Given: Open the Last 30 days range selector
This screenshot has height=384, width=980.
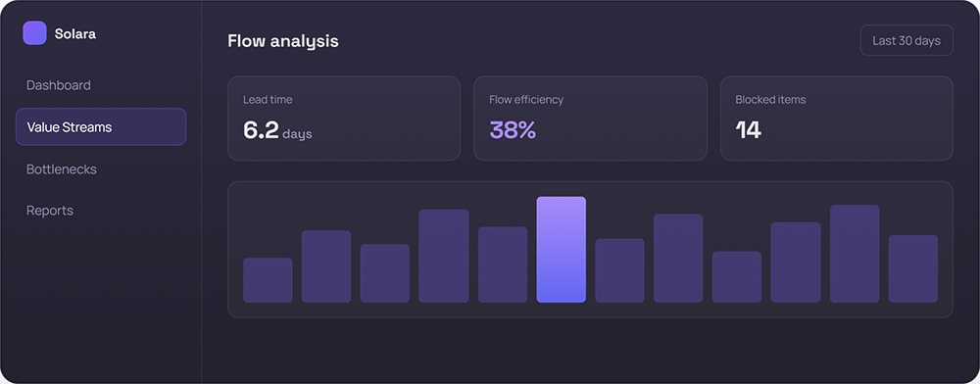Looking at the screenshot, I should (x=906, y=40).
